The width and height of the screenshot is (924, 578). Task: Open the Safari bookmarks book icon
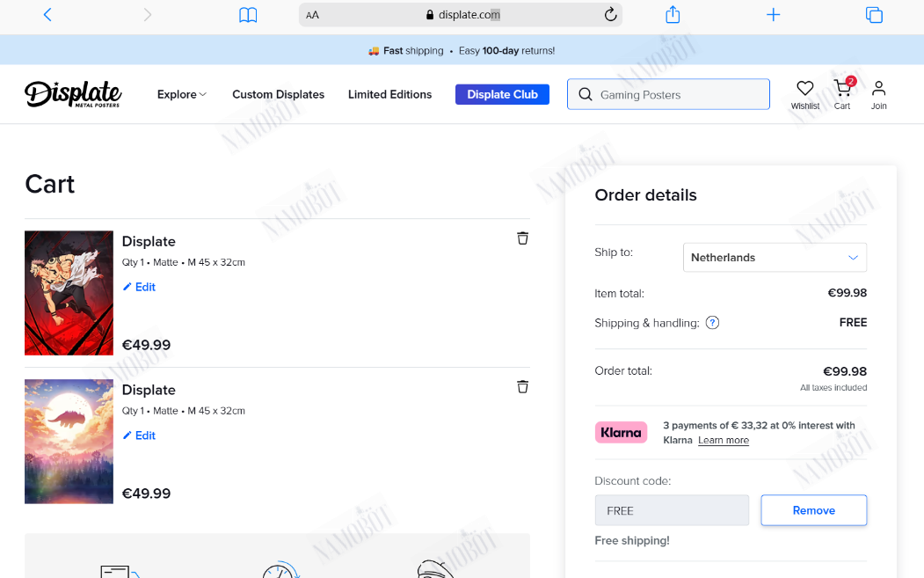coord(248,15)
